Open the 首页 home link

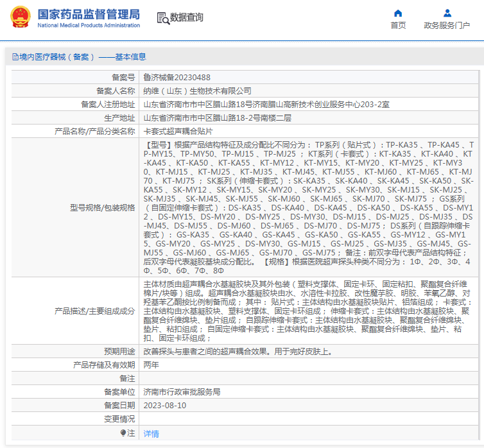(398, 25)
